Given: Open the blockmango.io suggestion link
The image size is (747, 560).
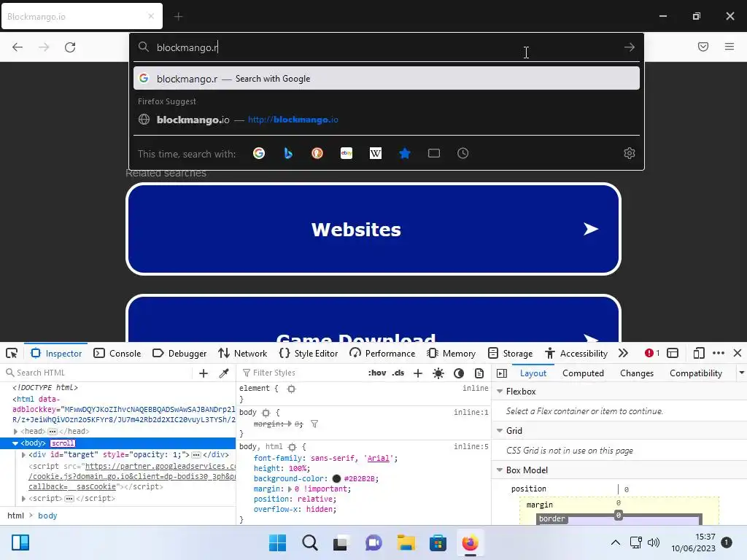Looking at the screenshot, I should 387,120.
